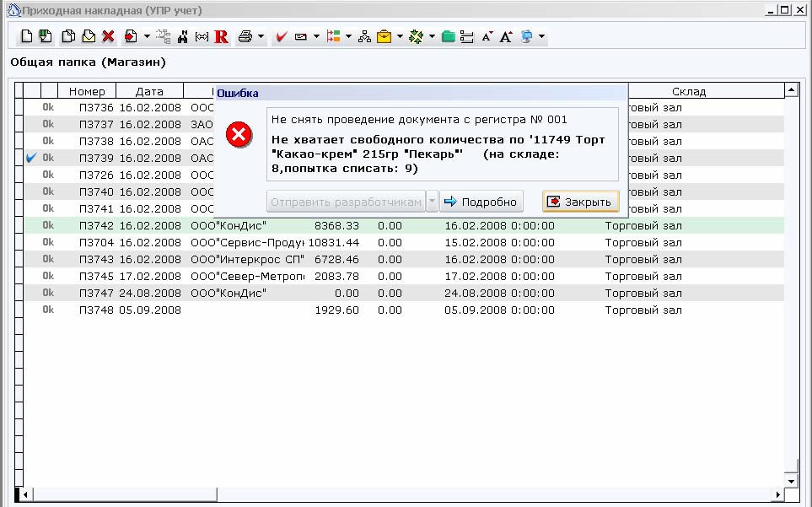Click the yellow briefcase icon

[384, 36]
